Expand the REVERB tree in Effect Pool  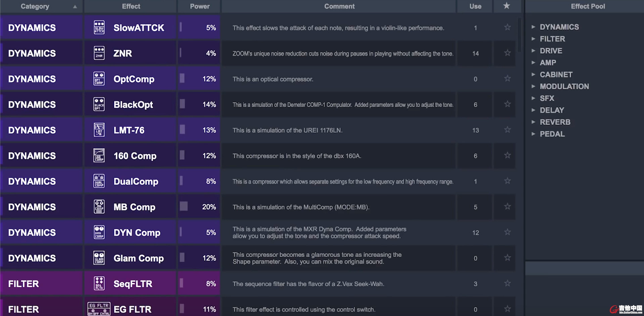pyautogui.click(x=533, y=122)
